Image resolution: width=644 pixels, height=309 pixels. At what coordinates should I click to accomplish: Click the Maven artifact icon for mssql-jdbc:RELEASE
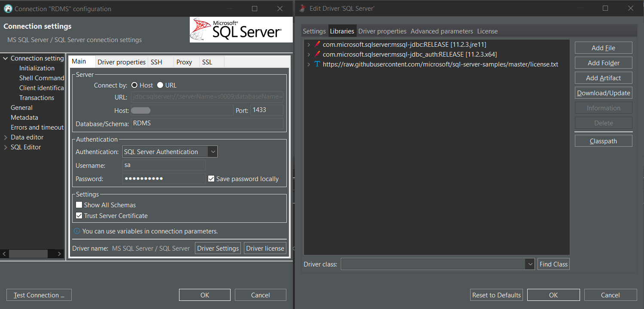tap(317, 44)
